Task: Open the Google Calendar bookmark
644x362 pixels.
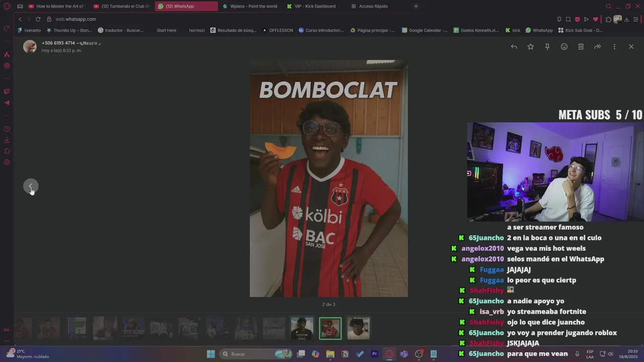Action: tap(425, 30)
